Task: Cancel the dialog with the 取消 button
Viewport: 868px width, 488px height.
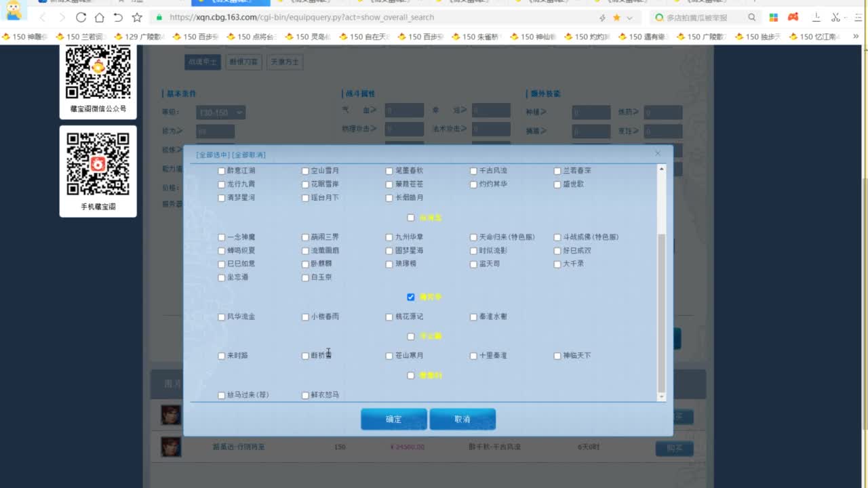Action: 462,420
